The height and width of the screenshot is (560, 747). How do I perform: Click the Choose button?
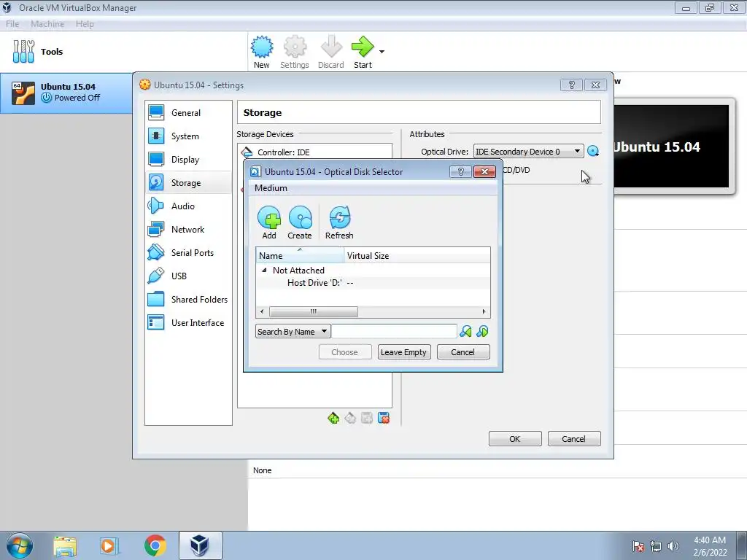coord(344,352)
